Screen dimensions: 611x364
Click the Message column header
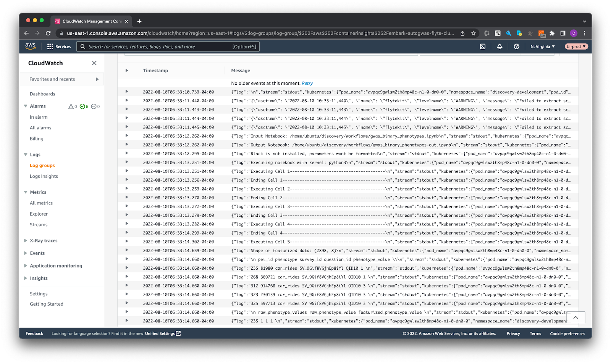point(241,71)
